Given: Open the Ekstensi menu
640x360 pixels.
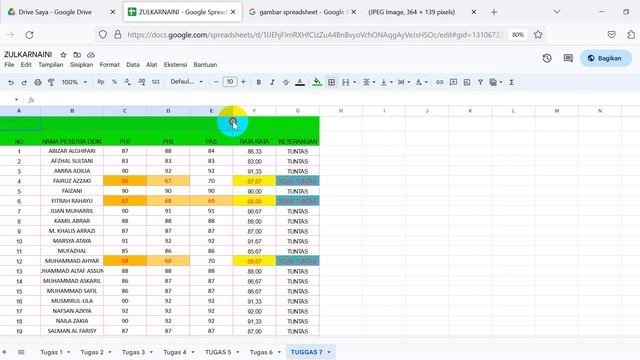Looking at the screenshot, I should pos(175,65).
